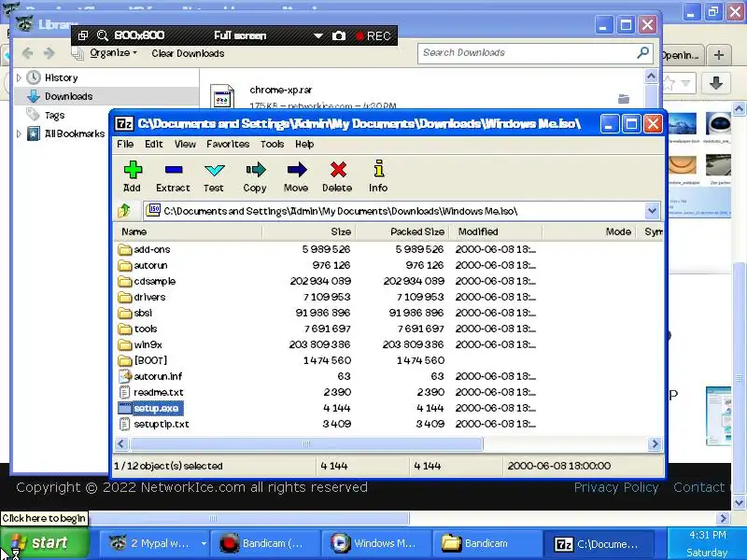Sort by Modified column header
This screenshot has width=747, height=560.
496,231
